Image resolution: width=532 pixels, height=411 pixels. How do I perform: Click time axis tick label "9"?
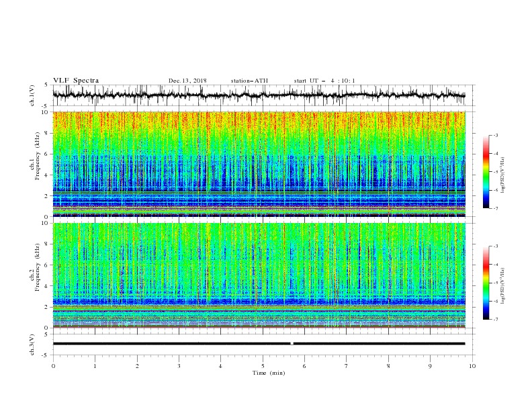point(430,366)
